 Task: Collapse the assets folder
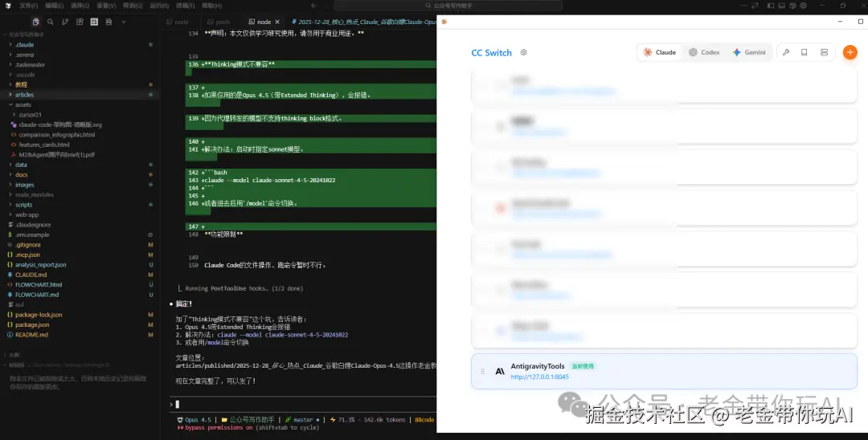pyautogui.click(x=23, y=104)
